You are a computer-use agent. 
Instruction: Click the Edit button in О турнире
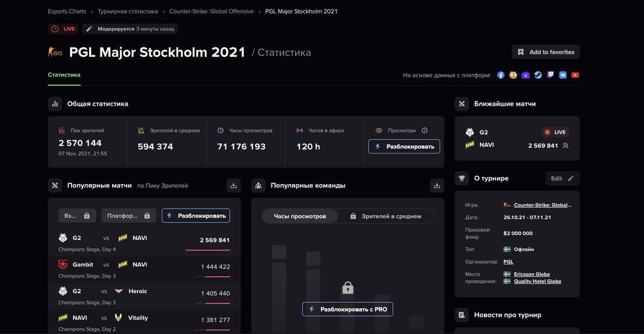pos(562,178)
